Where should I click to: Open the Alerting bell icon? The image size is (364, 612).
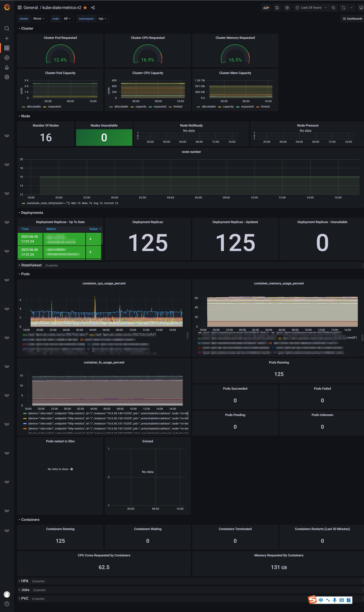(x=7, y=68)
